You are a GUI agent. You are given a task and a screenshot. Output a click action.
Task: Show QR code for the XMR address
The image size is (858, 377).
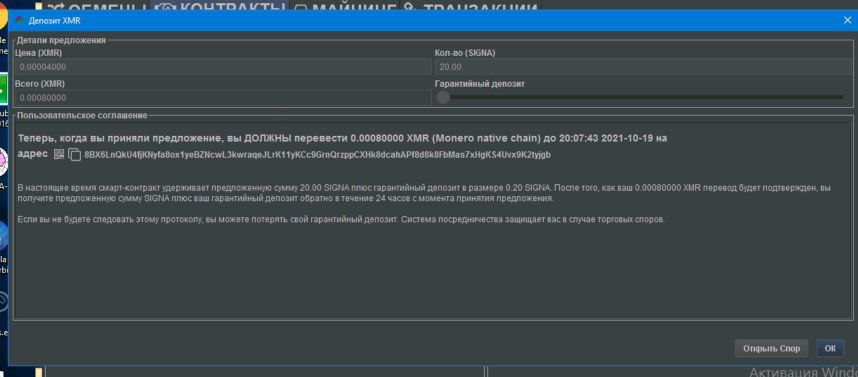[x=59, y=154]
